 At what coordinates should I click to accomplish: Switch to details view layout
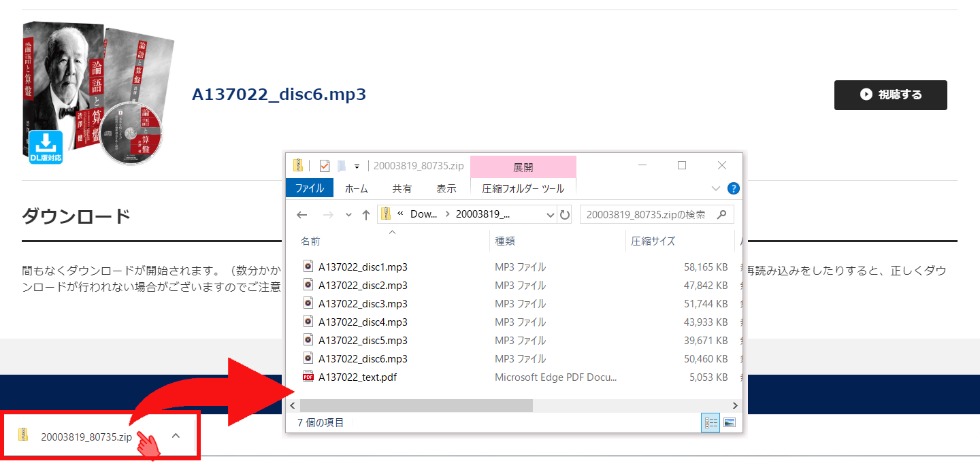pyautogui.click(x=711, y=423)
